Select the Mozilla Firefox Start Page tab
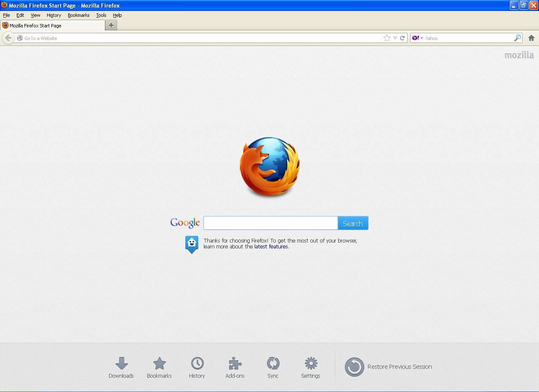539x392 pixels. 53,25
